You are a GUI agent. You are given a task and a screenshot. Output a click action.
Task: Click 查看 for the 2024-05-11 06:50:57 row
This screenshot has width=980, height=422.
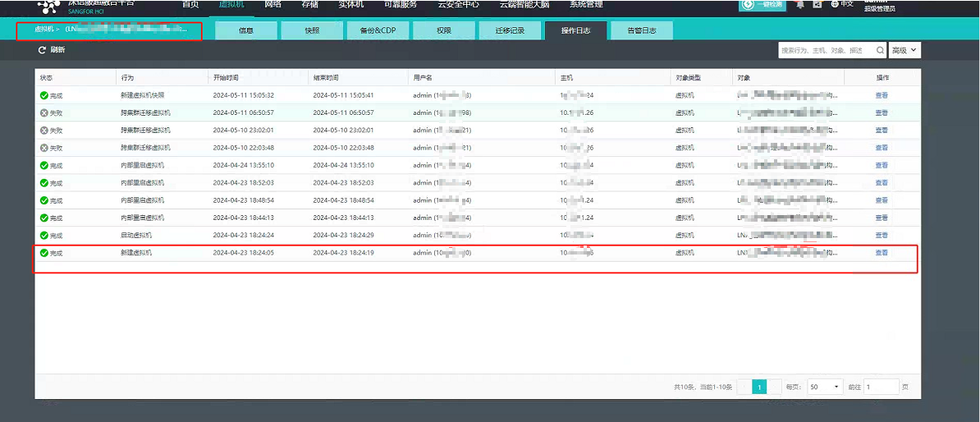point(882,113)
